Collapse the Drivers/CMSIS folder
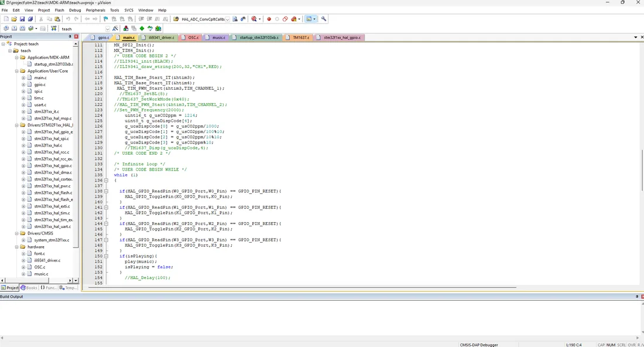 click(17, 233)
